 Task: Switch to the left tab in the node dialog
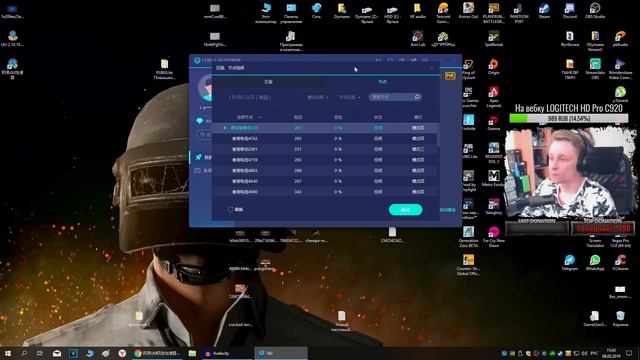[x=268, y=82]
